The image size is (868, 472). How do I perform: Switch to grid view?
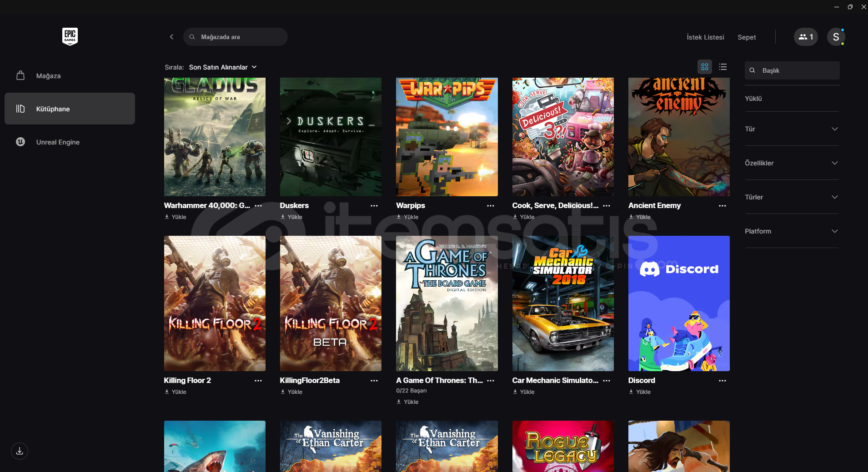705,67
